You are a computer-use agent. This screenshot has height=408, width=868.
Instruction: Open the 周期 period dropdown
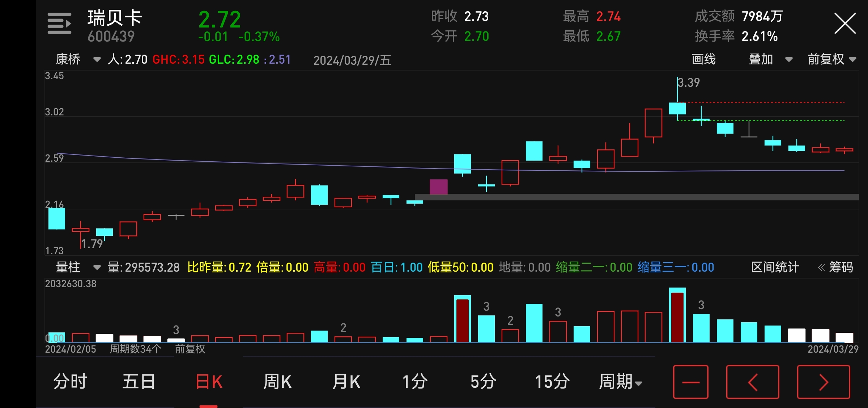621,382
